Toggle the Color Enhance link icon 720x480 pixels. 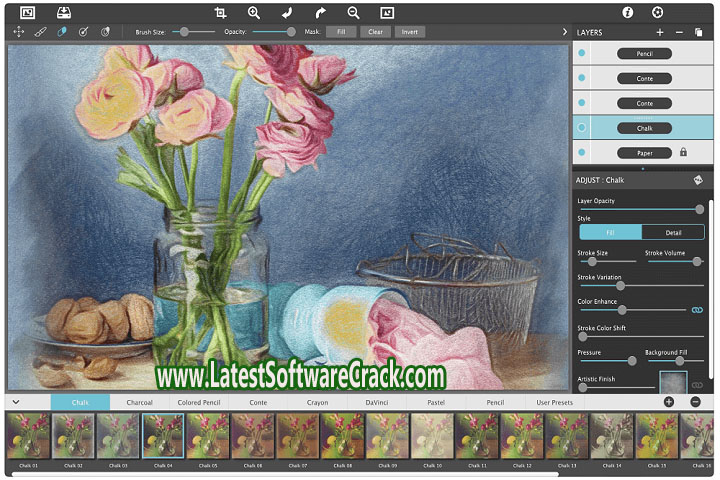coord(697,310)
